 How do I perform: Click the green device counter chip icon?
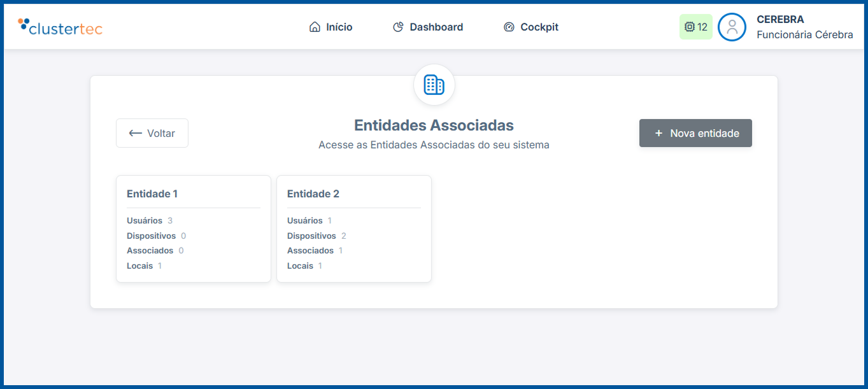pyautogui.click(x=690, y=27)
